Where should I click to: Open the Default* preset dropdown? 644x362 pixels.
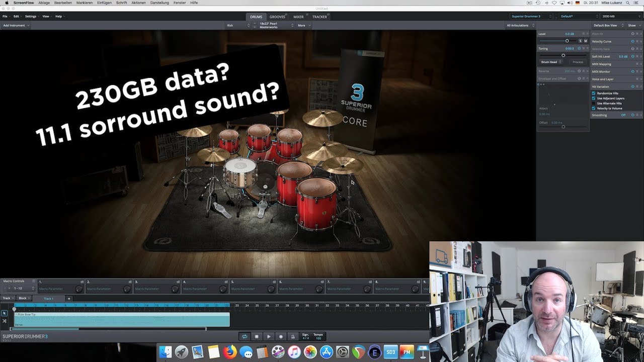pos(579,17)
